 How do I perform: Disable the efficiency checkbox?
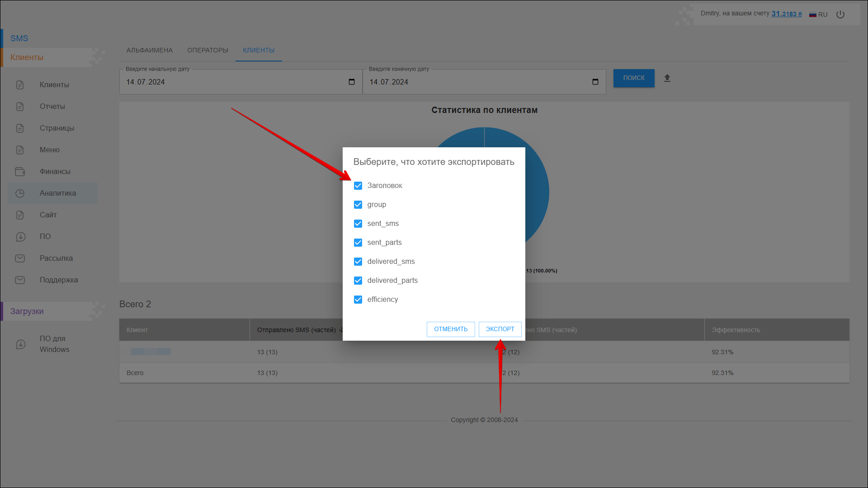tap(358, 300)
